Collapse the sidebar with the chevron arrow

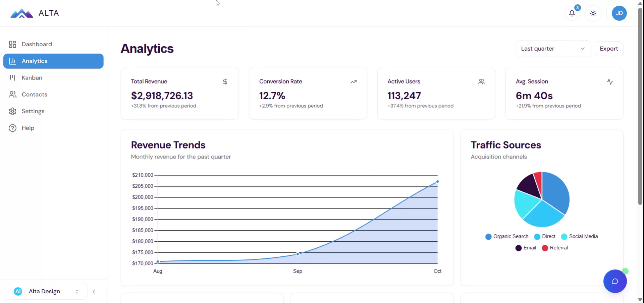(x=94, y=292)
